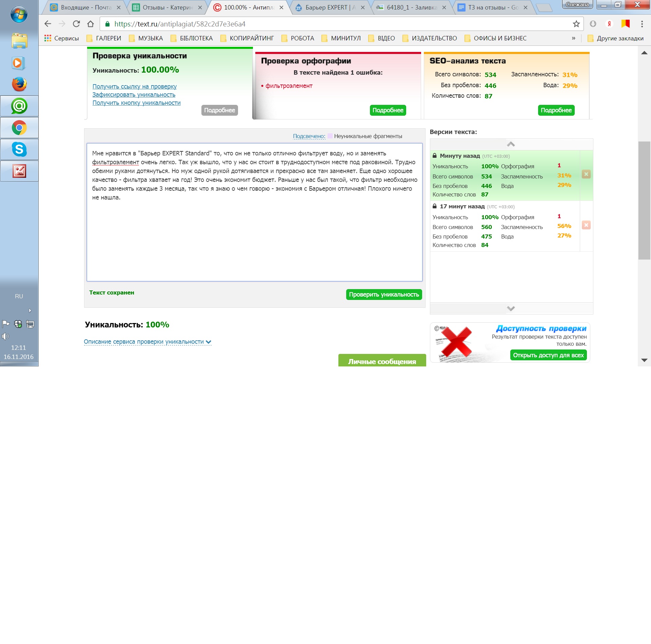651x644 pixels.
Task: Open Skype from the taskbar
Action: (19, 149)
